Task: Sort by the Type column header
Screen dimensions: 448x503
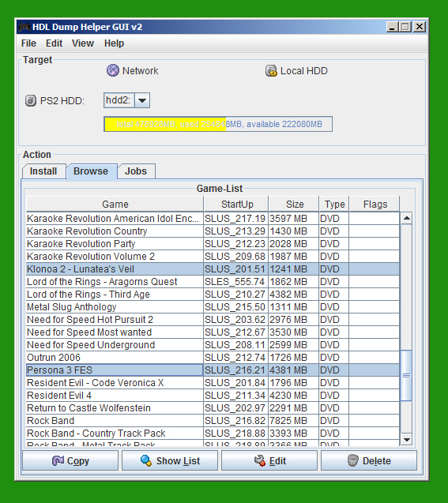Action: point(334,205)
